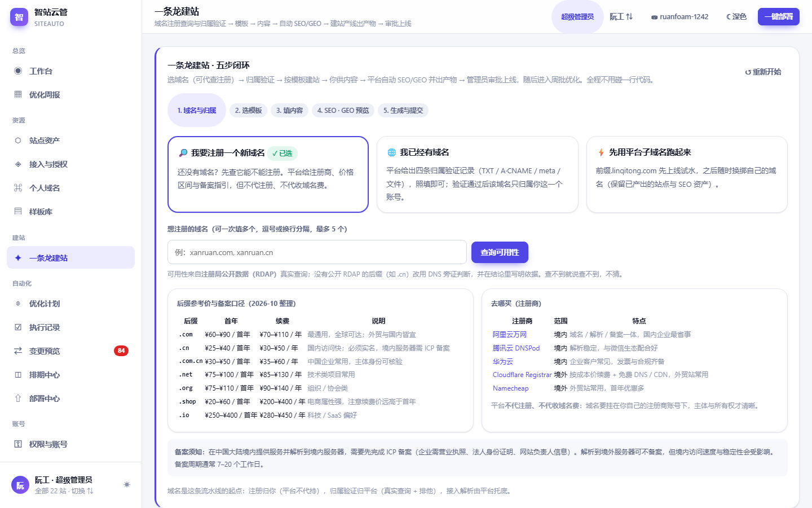Open the 阿里云万网 registrar link
812x508 pixels.
510,335
